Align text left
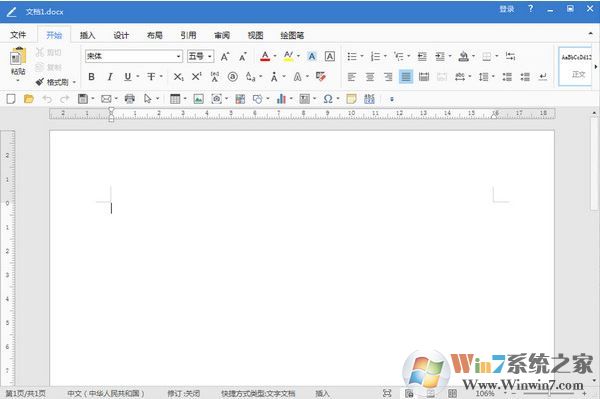This screenshot has height=399, width=600. click(x=352, y=77)
